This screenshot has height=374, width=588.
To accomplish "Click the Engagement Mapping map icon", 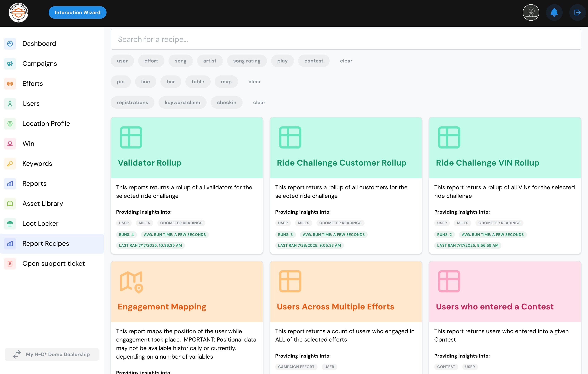I will (x=131, y=282).
